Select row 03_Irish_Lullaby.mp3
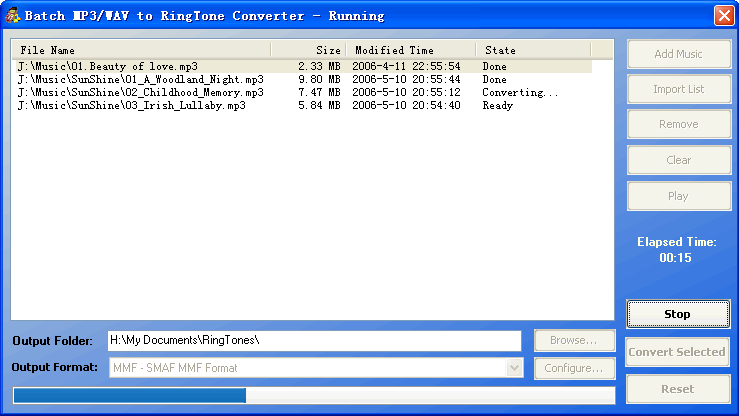This screenshot has width=739, height=416. (302, 106)
